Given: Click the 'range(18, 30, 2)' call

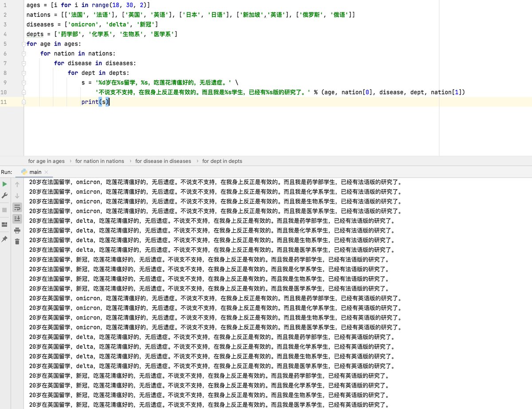Looking at the screenshot, I should 118,5.
